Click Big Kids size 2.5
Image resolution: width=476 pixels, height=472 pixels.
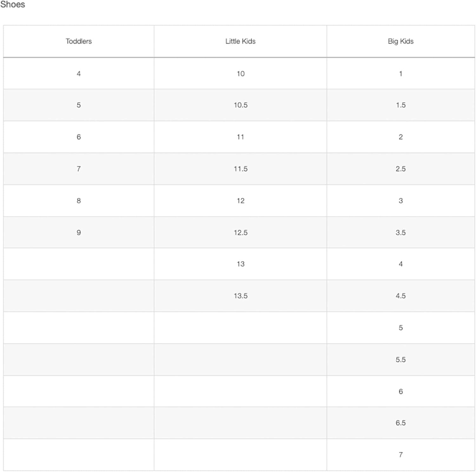tap(400, 169)
